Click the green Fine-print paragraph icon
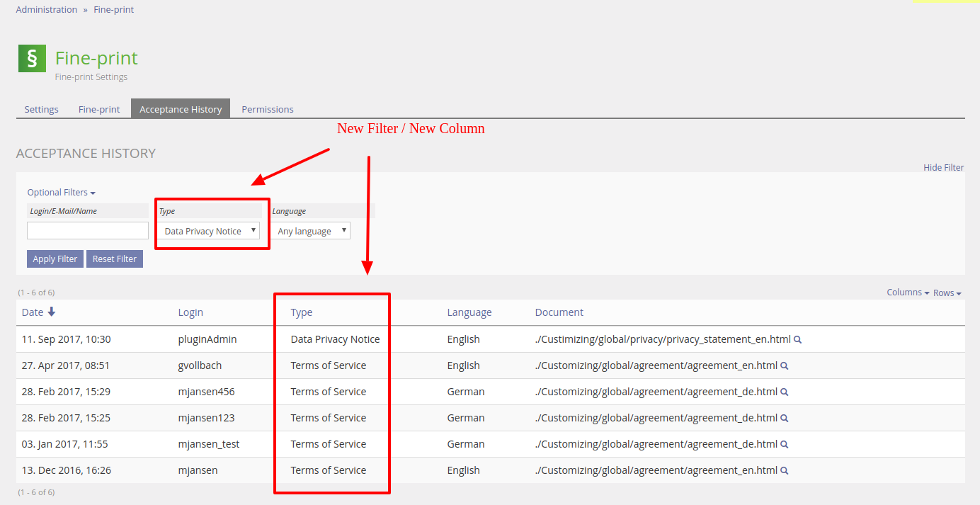This screenshot has height=505, width=980. (32, 58)
